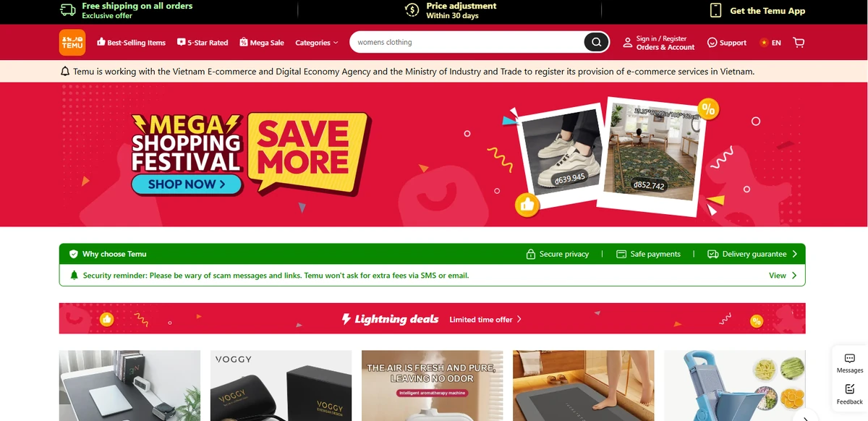Screen dimensions: 868x421
Task: Expand Delivery guarantee chevron arrow
Action: pyautogui.click(x=795, y=254)
